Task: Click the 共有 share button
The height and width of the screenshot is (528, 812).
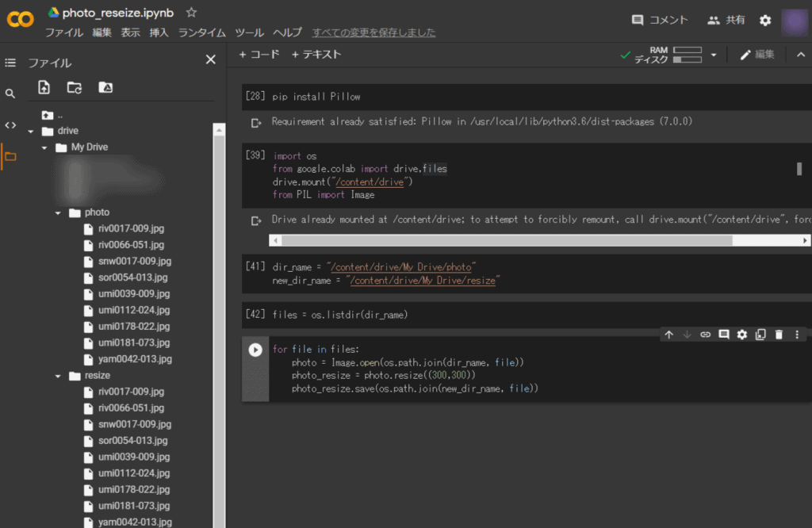Action: pos(726,20)
